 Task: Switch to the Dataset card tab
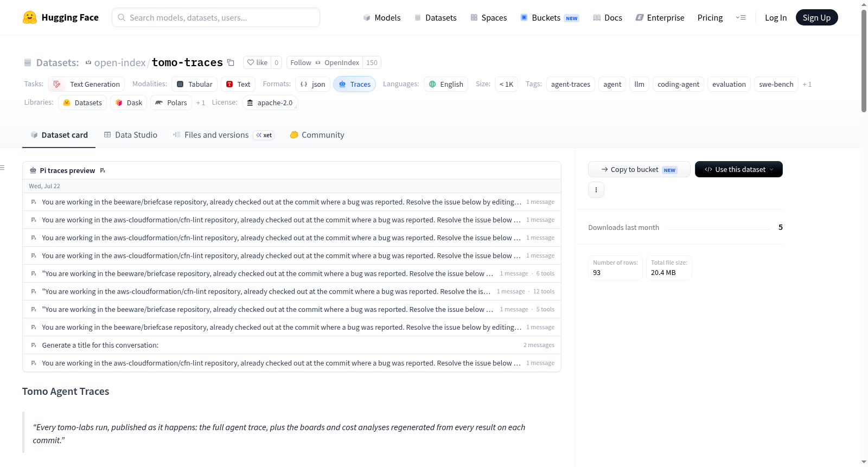coord(59,135)
